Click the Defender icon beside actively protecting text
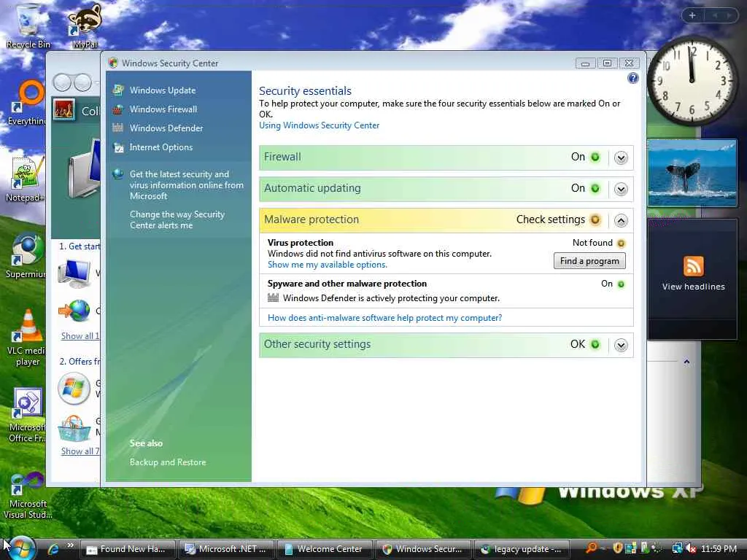The image size is (747, 560). (273, 298)
